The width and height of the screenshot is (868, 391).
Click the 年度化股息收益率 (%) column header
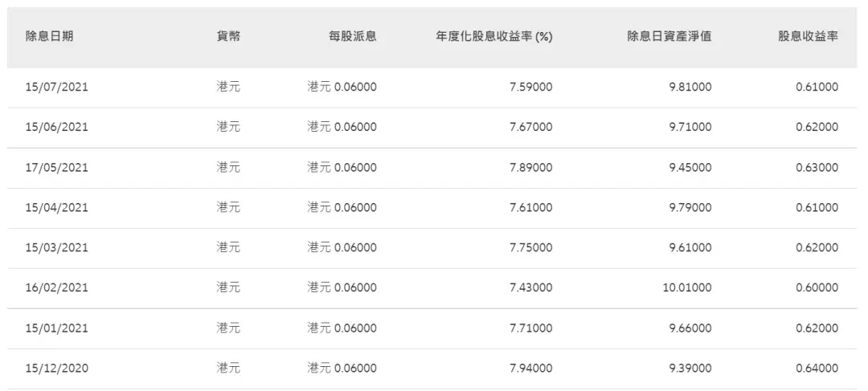(x=493, y=37)
